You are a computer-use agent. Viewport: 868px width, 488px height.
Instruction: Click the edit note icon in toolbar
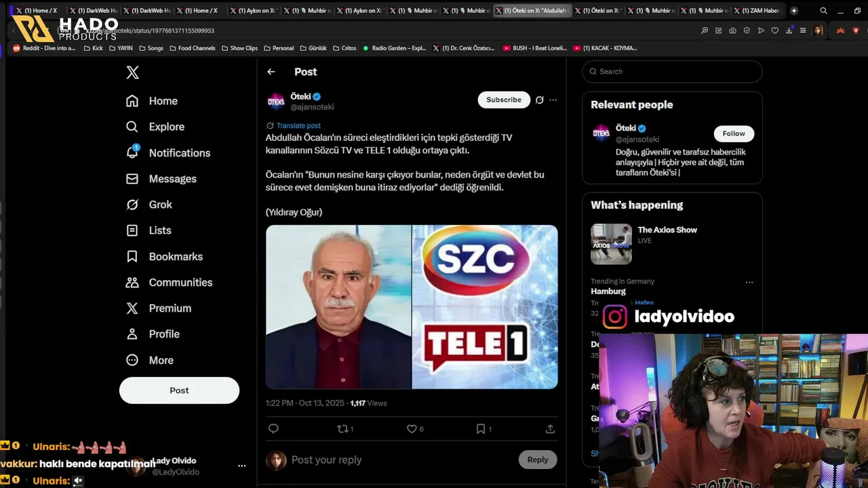pos(719,30)
